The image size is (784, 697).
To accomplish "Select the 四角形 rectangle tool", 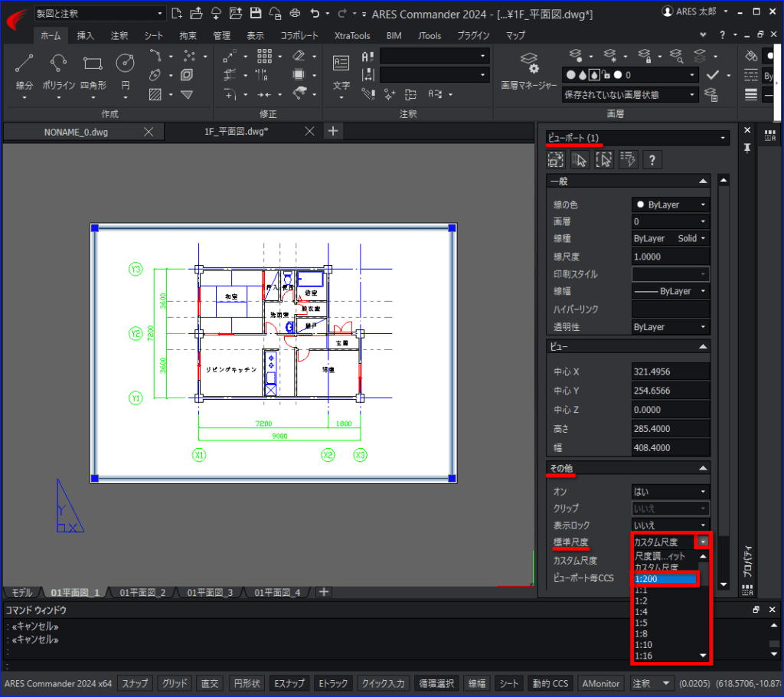I will pos(93,73).
